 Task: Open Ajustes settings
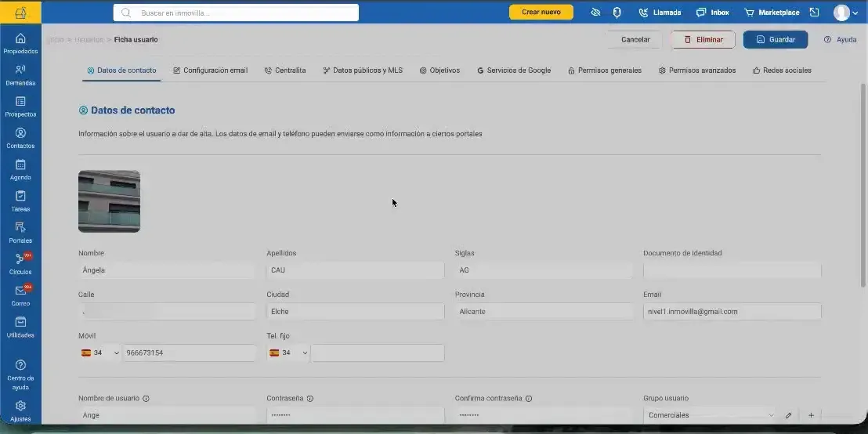[x=20, y=411]
